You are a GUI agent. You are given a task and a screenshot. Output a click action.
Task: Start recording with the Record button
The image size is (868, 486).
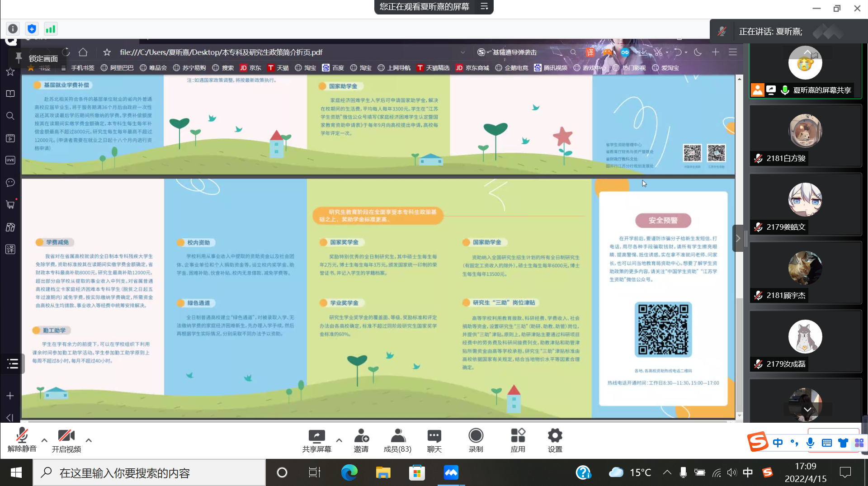pos(476,436)
